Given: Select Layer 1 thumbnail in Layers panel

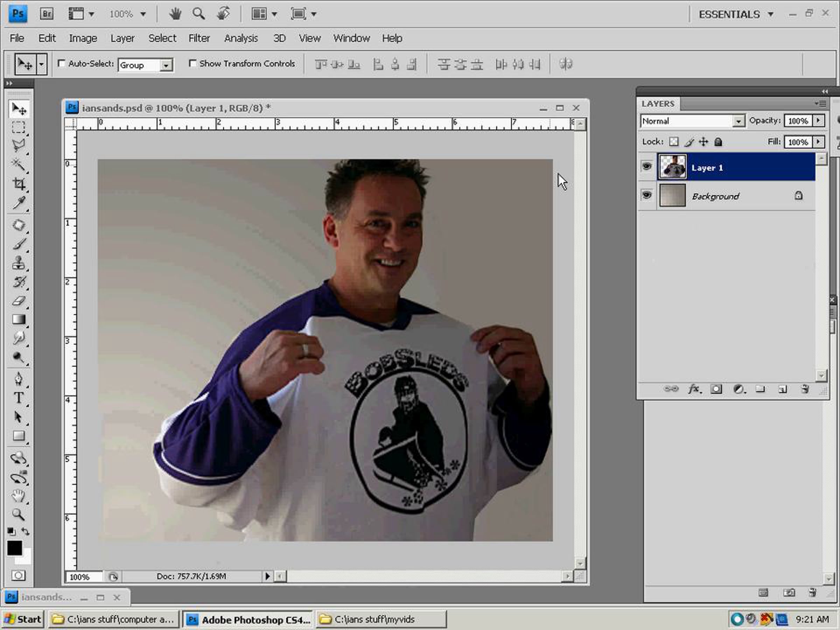Looking at the screenshot, I should 672,166.
